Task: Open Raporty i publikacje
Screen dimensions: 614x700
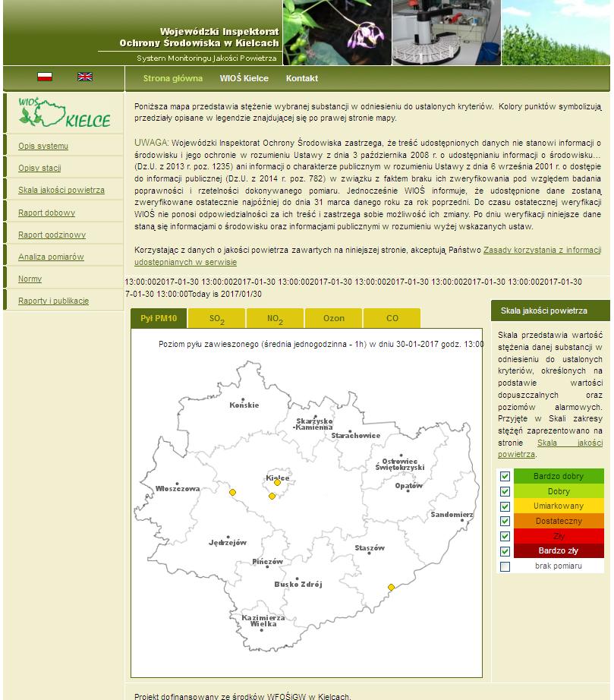Action: pos(54,301)
